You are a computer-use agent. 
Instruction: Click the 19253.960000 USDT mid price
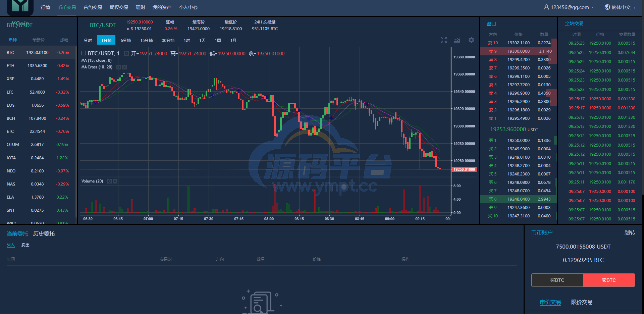pyautogui.click(x=514, y=129)
